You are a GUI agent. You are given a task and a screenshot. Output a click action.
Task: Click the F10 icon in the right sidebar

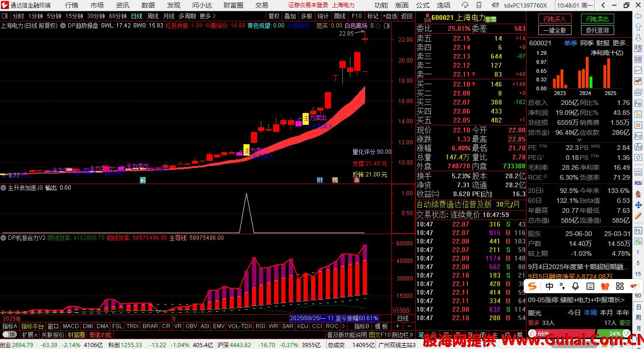tap(638, 102)
